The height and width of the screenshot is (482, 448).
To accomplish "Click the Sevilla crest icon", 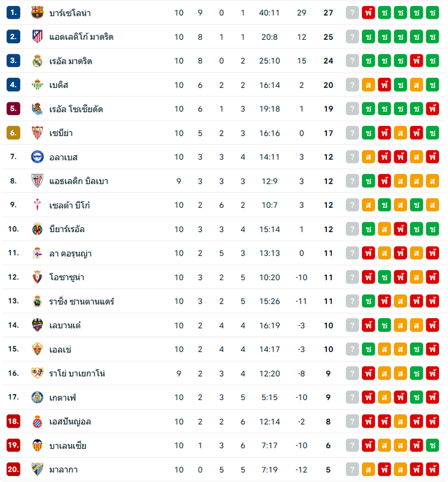I will pos(37,133).
